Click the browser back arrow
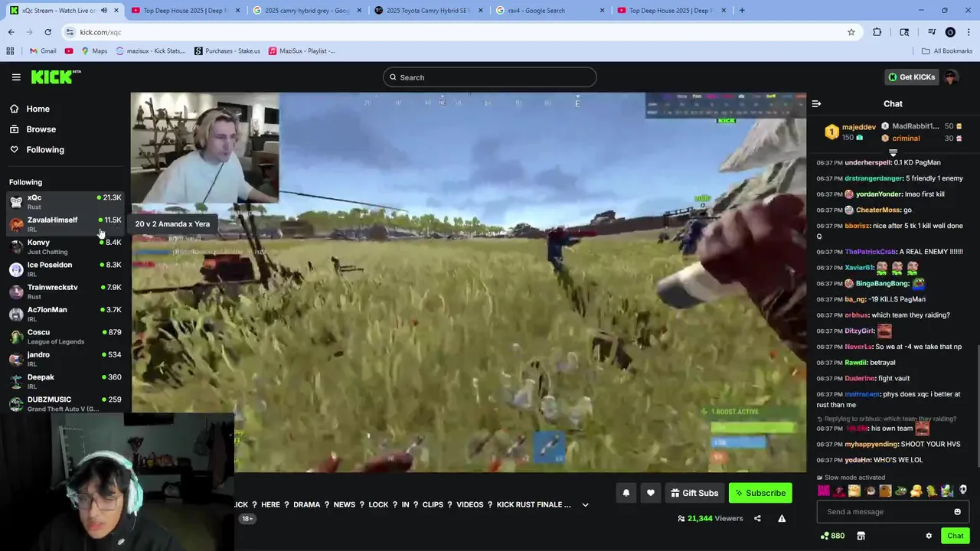The width and height of the screenshot is (980, 551). [x=11, y=32]
